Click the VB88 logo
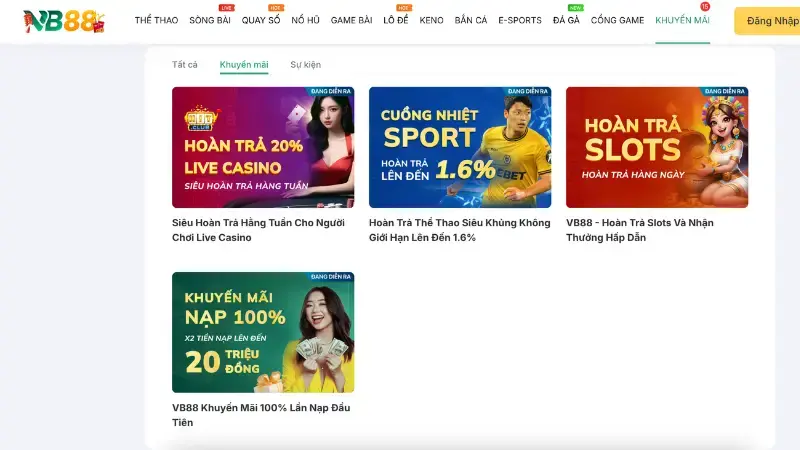 [64, 21]
